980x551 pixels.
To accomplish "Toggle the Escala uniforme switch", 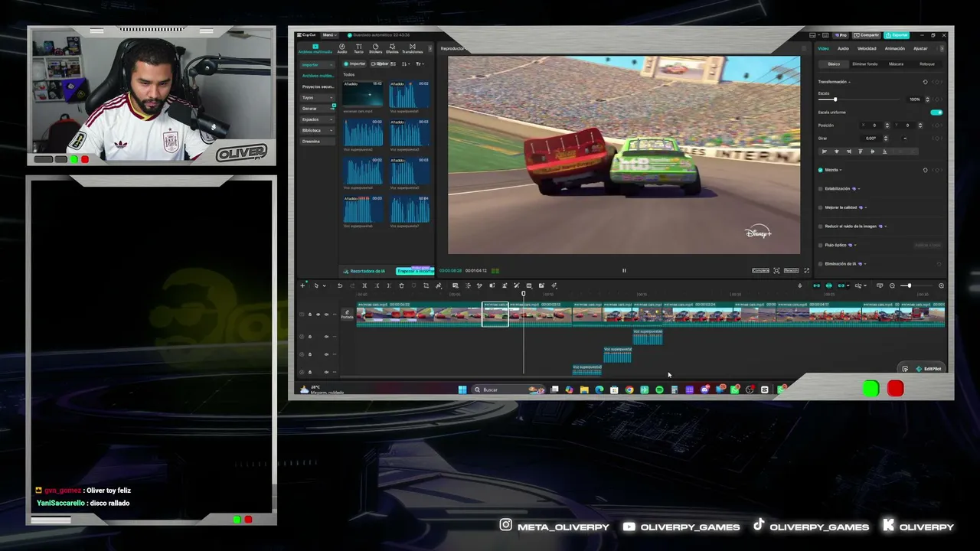I will [x=936, y=112].
